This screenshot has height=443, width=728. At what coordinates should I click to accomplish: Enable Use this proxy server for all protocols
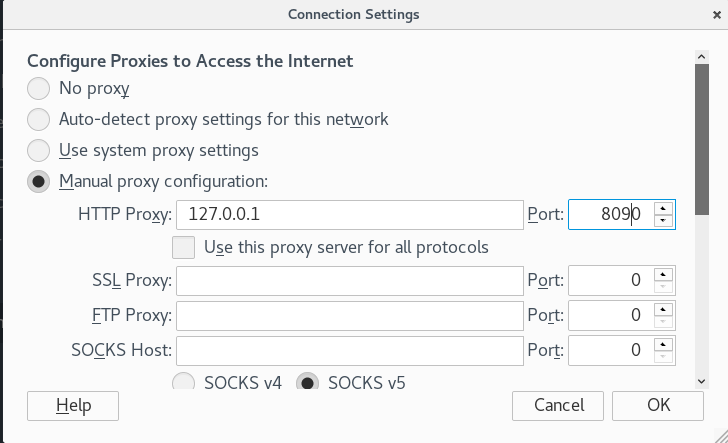click(x=183, y=248)
